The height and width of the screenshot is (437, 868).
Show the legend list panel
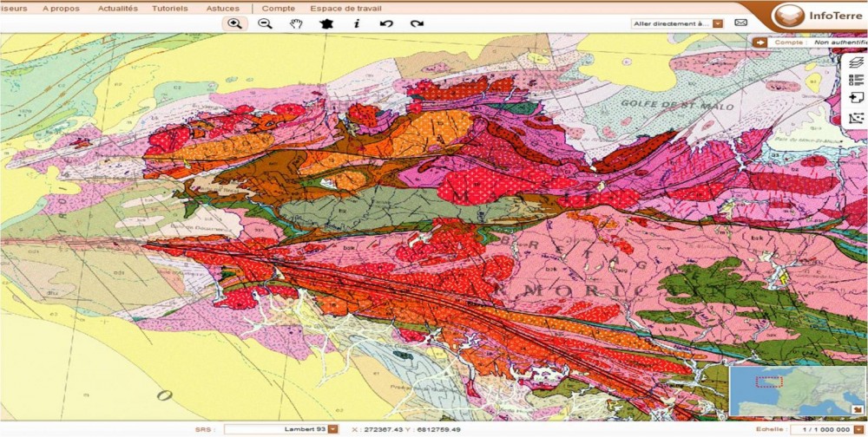856,80
